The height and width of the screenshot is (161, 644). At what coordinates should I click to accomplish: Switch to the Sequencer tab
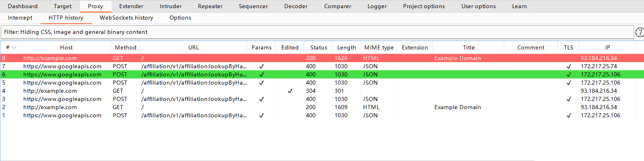253,6
